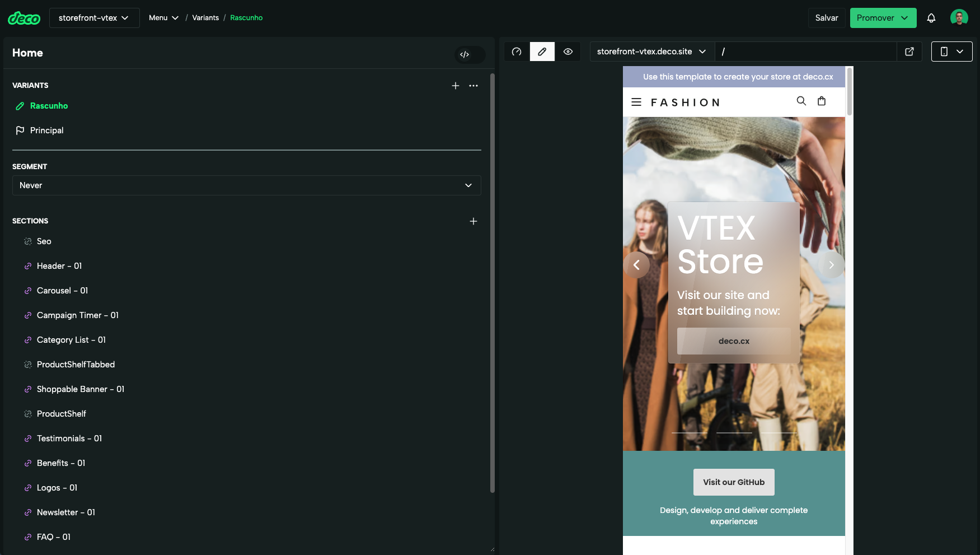Click icon beside ProductShelfTabbed
980x555 pixels.
[x=28, y=365]
